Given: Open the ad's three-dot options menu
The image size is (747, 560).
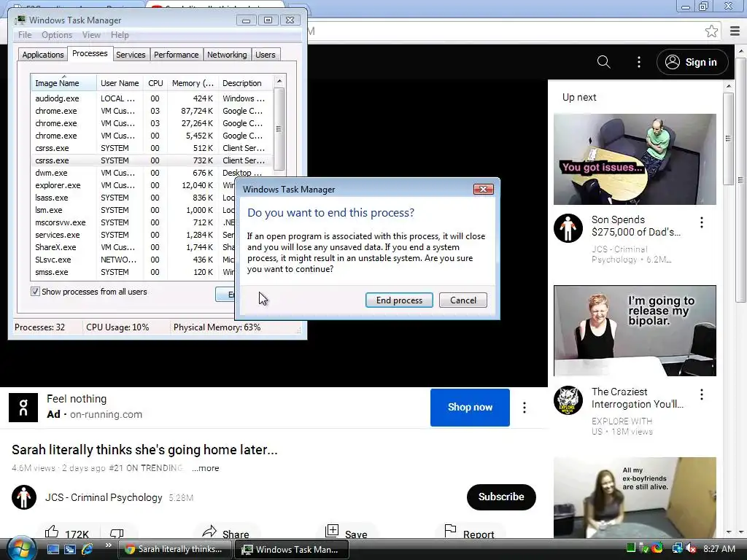Looking at the screenshot, I should [524, 407].
